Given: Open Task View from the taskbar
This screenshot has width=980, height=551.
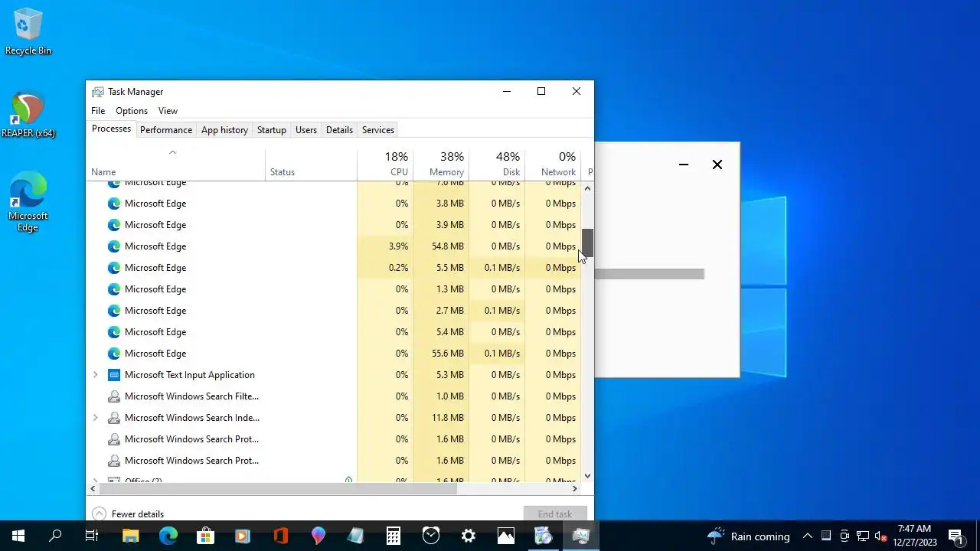Looking at the screenshot, I should [x=92, y=536].
